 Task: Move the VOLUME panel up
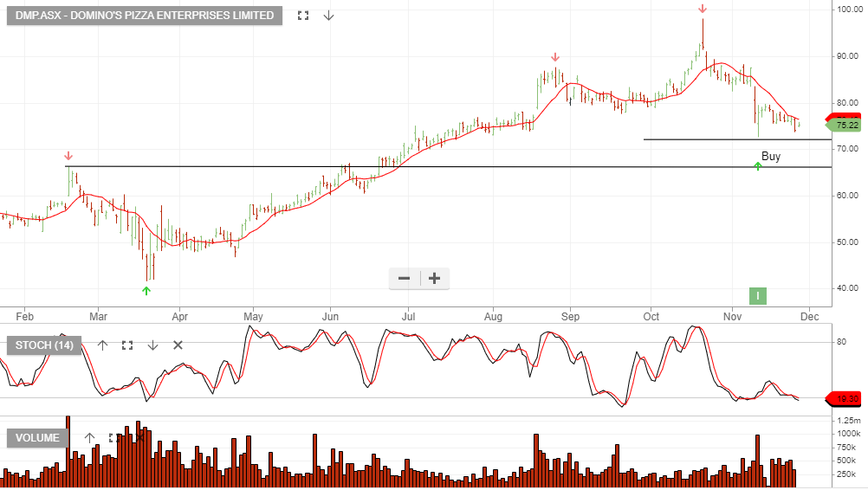tap(90, 437)
